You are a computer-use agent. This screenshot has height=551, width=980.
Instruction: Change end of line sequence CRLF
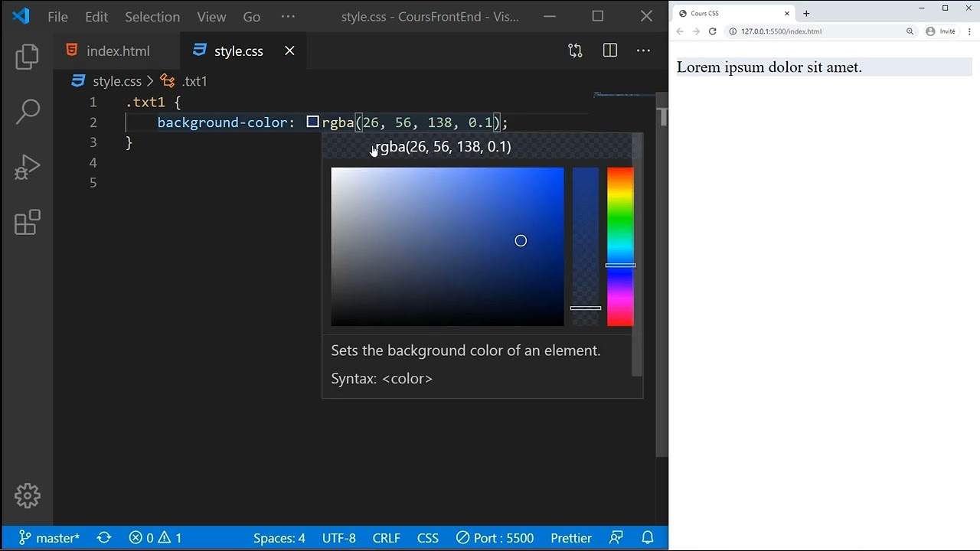(387, 538)
